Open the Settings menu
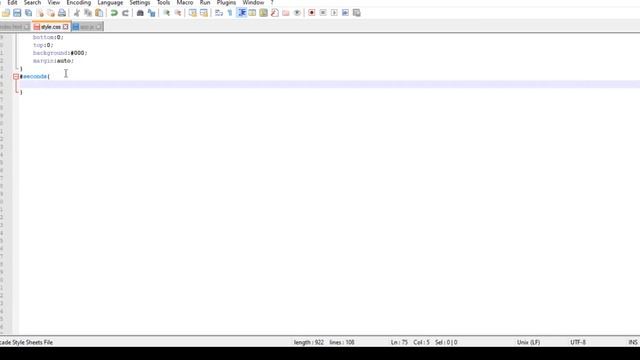The height and width of the screenshot is (360, 640). coord(140,2)
